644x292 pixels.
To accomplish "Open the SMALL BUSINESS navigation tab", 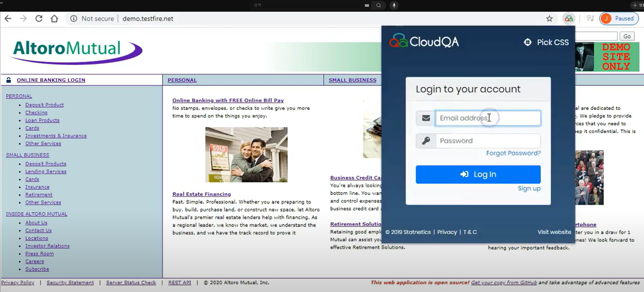I will 352,80.
